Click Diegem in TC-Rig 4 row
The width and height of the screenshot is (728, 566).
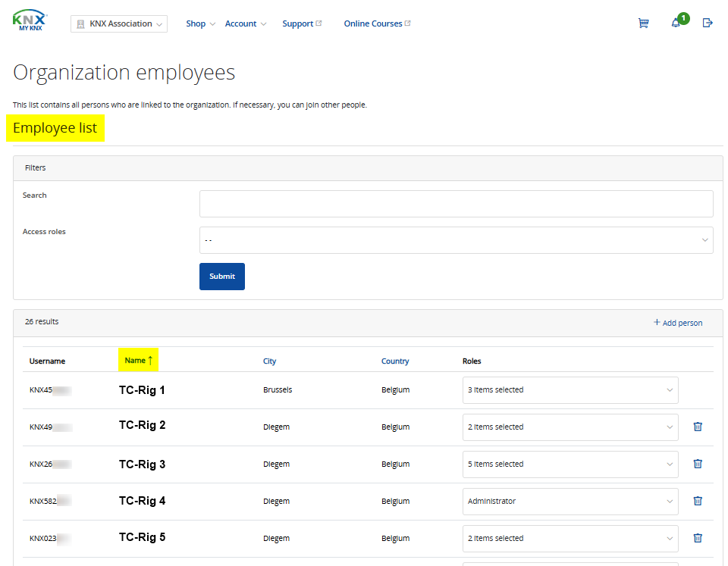click(x=276, y=501)
